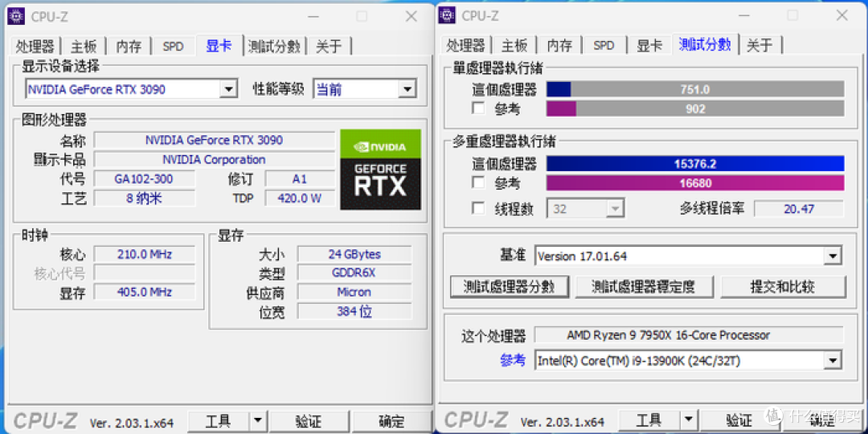
Task: Click the empty 核心代号 field
Action: pos(144,273)
